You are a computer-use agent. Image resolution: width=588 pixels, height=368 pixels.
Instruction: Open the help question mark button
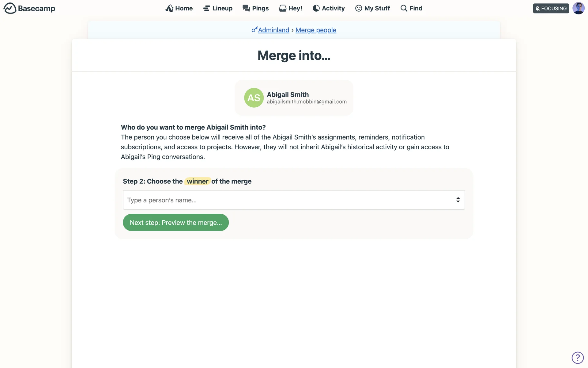(x=578, y=358)
